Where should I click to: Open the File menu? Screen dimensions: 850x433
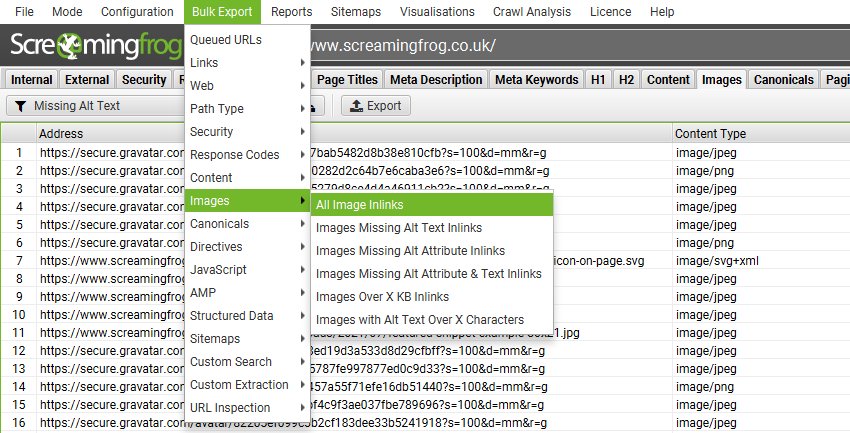(24, 11)
